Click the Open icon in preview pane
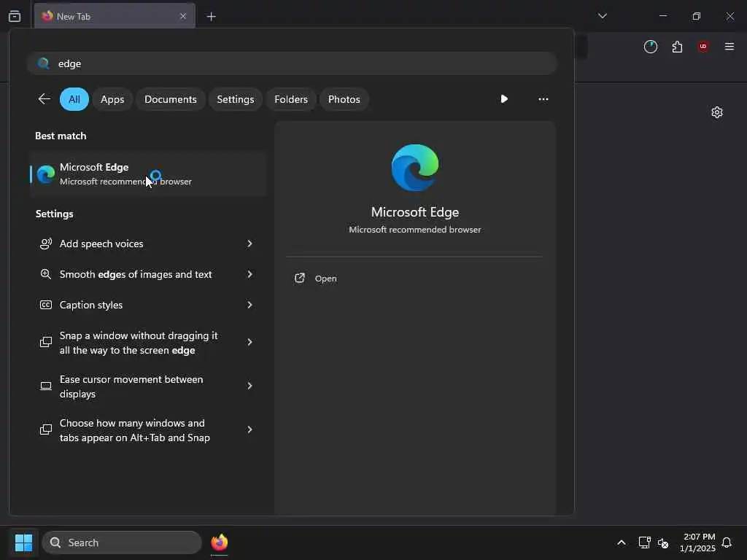Viewport: 747px width, 560px height. [300, 278]
